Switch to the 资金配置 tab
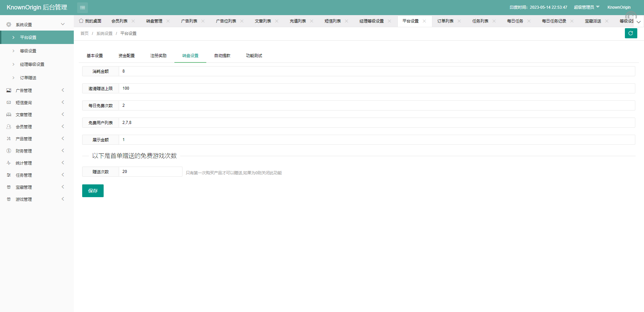The image size is (644, 312). [126, 56]
